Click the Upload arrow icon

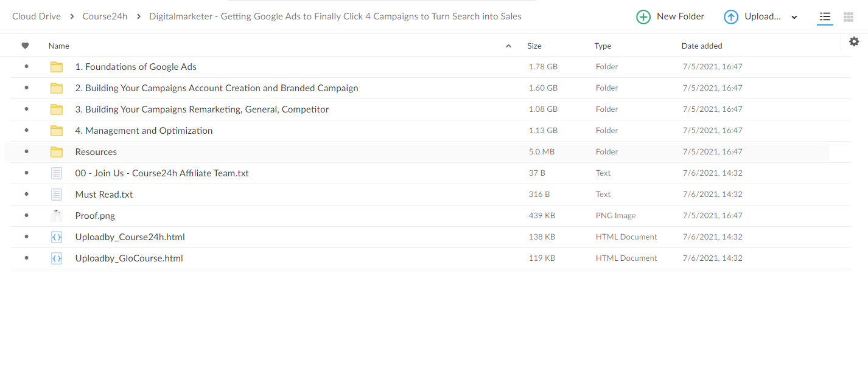tap(731, 17)
